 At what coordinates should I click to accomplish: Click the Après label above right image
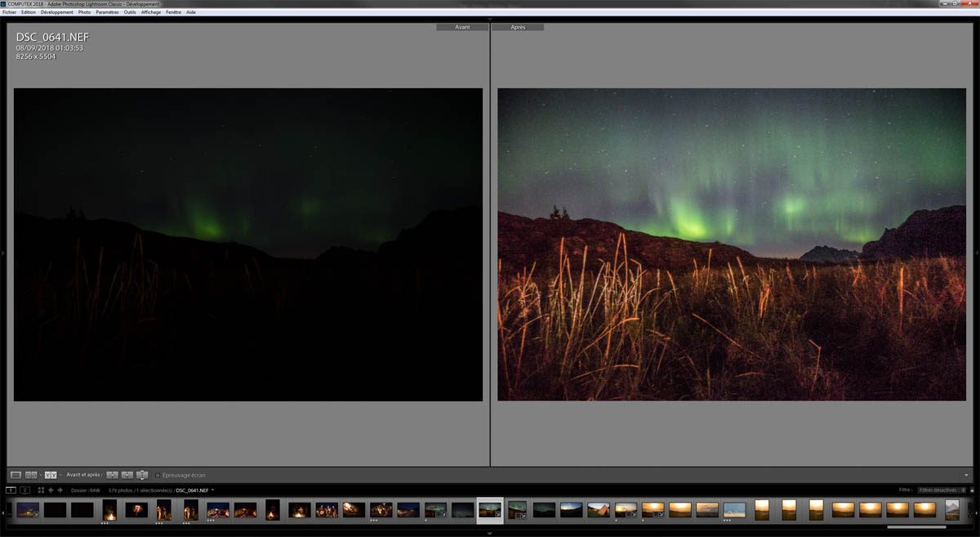[518, 27]
